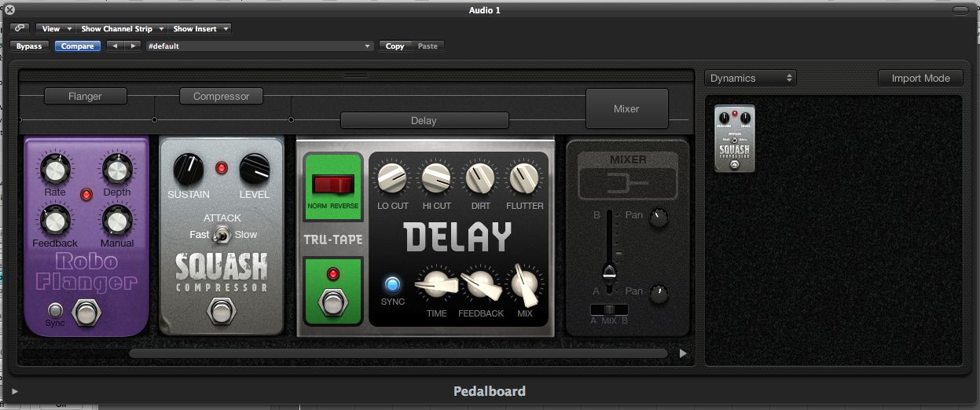This screenshot has width=980, height=410.
Task: Adjust the Robo Flanger Depth knob
Action: [x=116, y=170]
